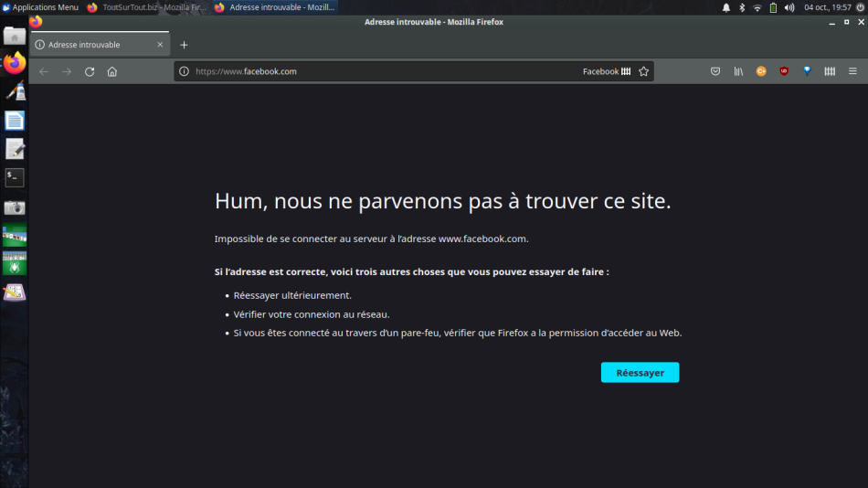Close the Adresse introuvable tab

(160, 44)
